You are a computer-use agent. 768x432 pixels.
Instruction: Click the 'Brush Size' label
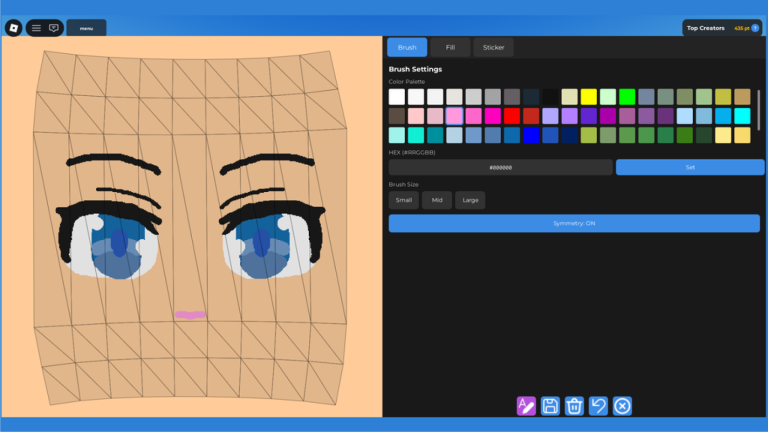coord(404,185)
